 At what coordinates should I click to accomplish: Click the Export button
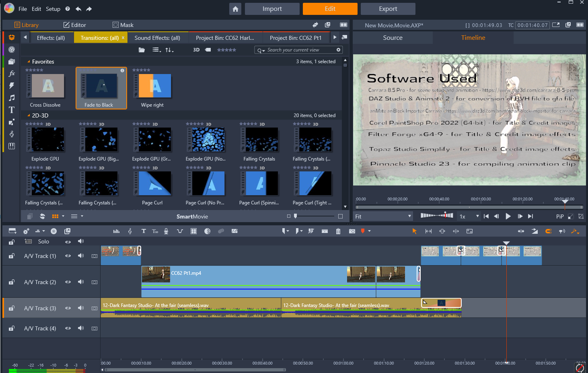coord(388,9)
